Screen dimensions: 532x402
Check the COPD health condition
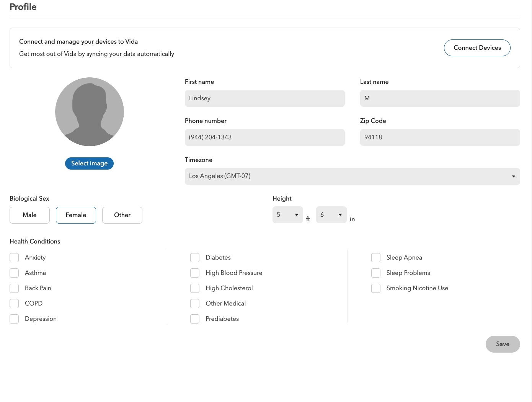[x=14, y=303]
